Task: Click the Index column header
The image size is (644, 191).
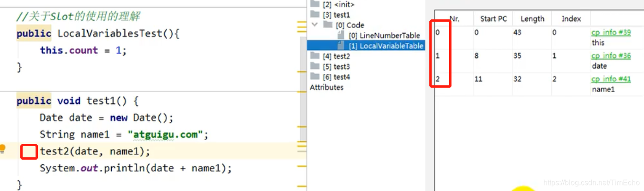Action: coord(571,18)
